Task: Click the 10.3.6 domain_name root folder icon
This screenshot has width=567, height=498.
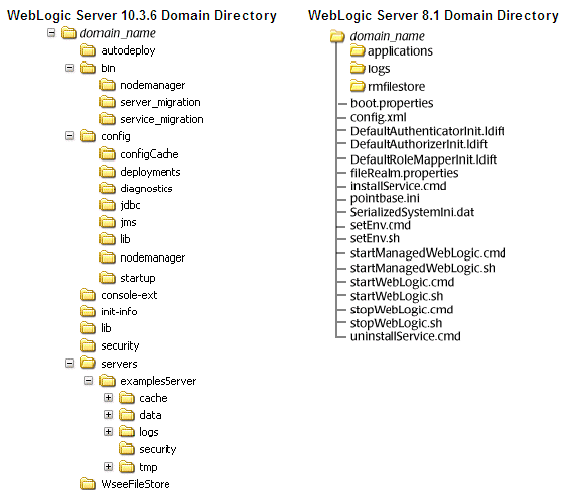Action: click(68, 33)
